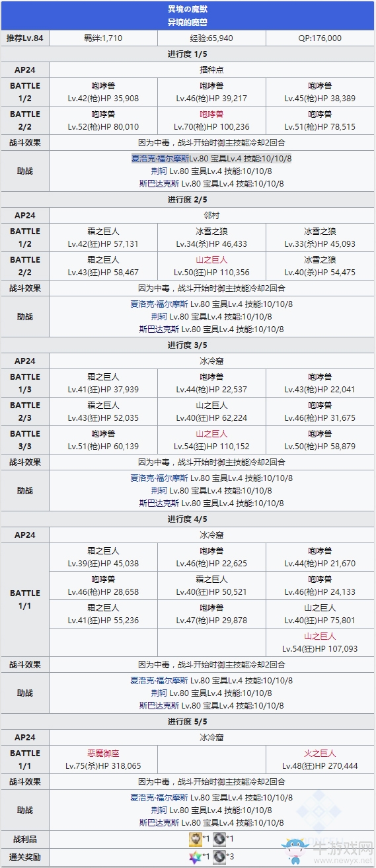376x868 pixels.
Task: Open 斯巴达克斯 link in 进行度 1/5 助战
Action: click(159, 183)
